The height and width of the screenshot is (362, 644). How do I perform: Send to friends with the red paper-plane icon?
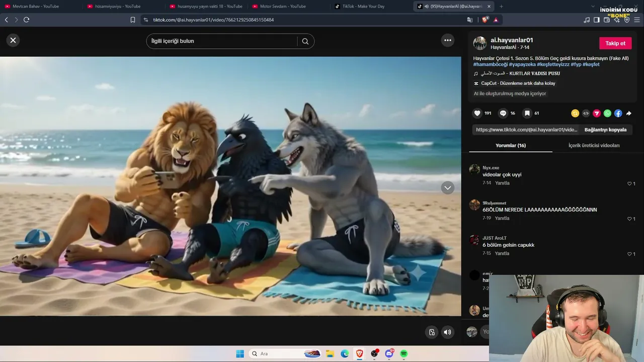(597, 113)
